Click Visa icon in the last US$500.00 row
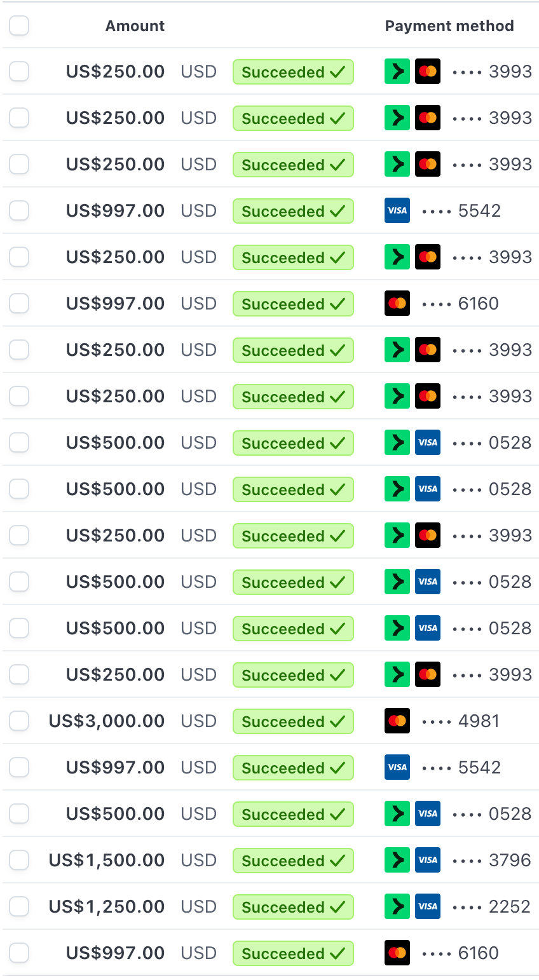Screen dimensions: 539x980 pos(428,813)
